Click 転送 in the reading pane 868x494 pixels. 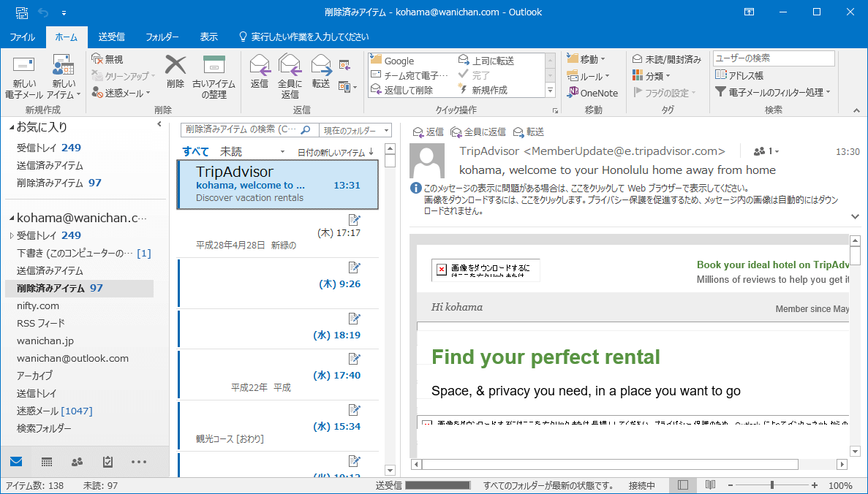(x=528, y=132)
